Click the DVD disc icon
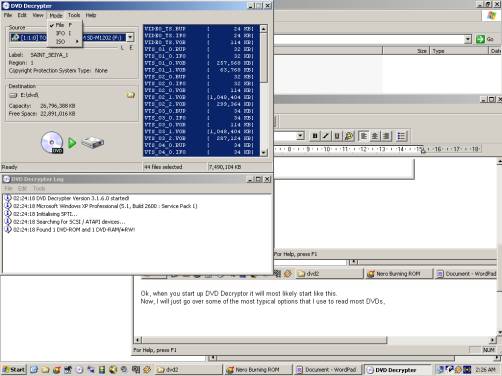The width and height of the screenshot is (502, 376). pos(52,142)
